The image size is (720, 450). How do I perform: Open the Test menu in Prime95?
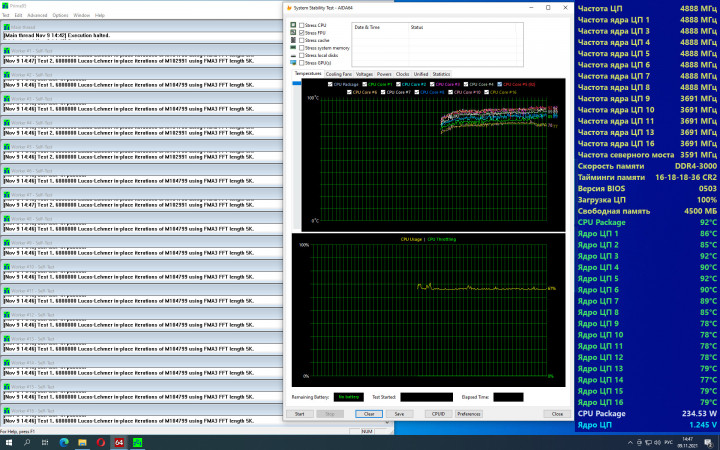(x=6, y=15)
